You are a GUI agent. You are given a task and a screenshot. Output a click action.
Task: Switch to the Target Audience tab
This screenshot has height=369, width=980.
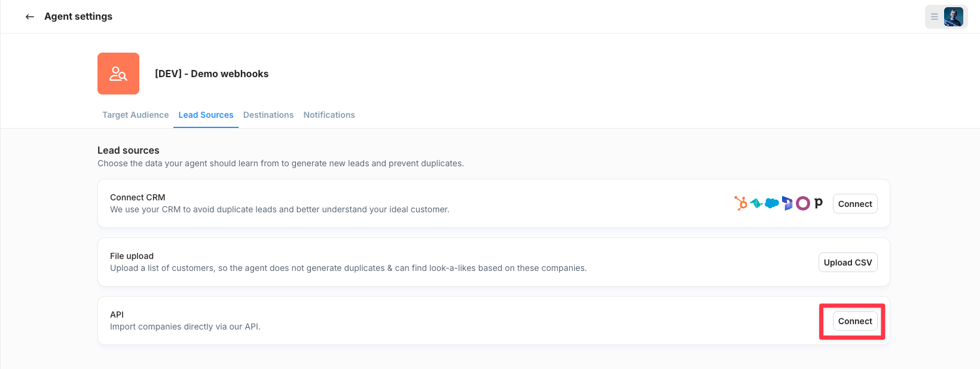(x=135, y=115)
